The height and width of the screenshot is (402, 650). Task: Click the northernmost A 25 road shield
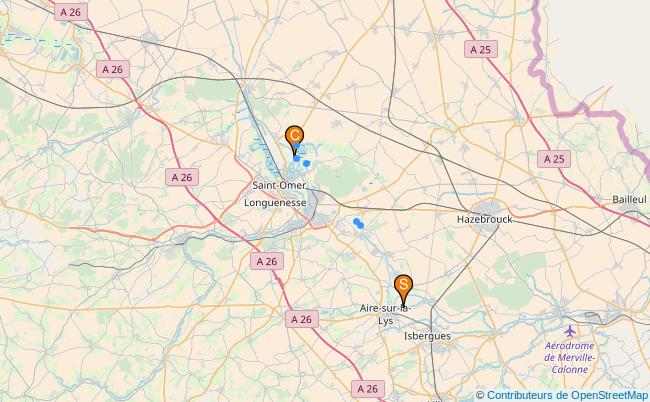click(481, 50)
